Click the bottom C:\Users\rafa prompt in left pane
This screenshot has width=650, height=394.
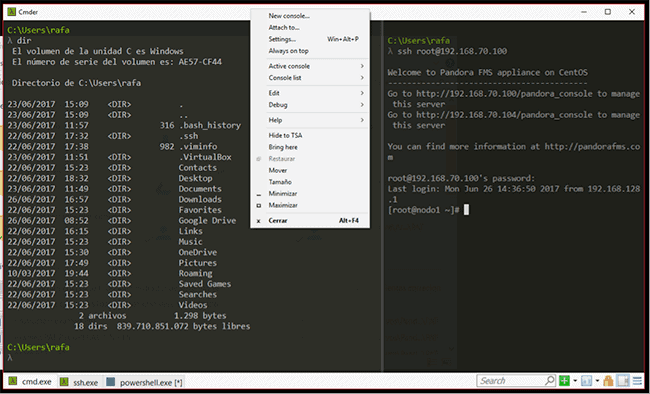pyautogui.click(x=38, y=347)
